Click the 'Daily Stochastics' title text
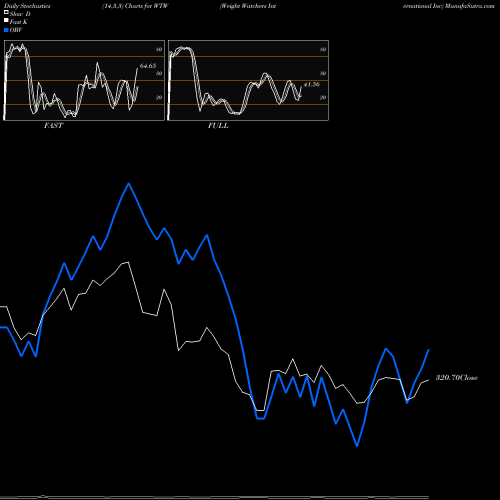The height and width of the screenshot is (500, 500). pos(27,6)
